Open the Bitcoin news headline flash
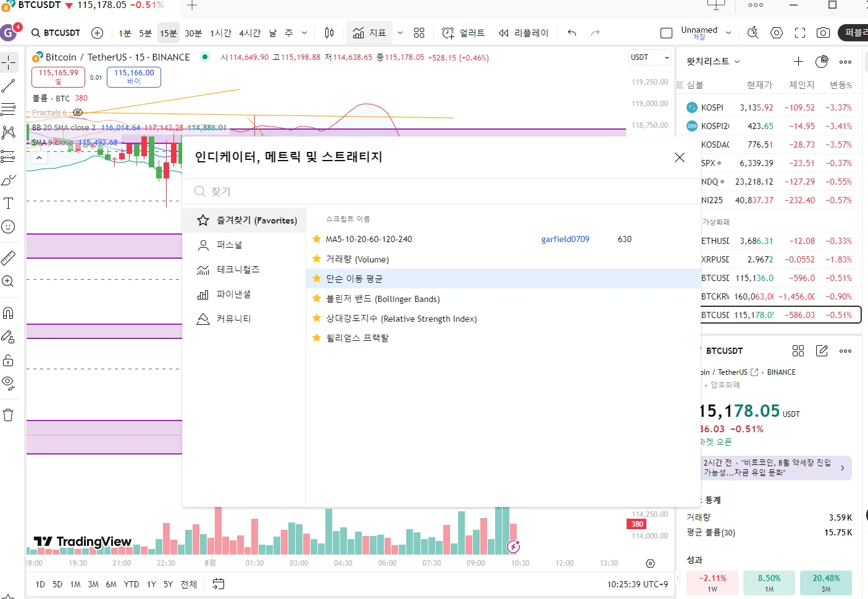 click(x=775, y=467)
